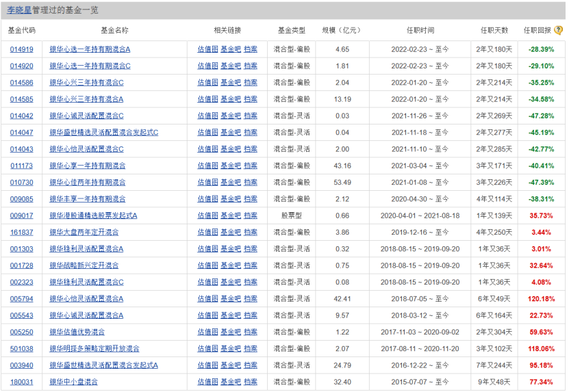Screen dimensions: 569x392
Task: Click the 任职回报 column header
Action: tap(537, 31)
